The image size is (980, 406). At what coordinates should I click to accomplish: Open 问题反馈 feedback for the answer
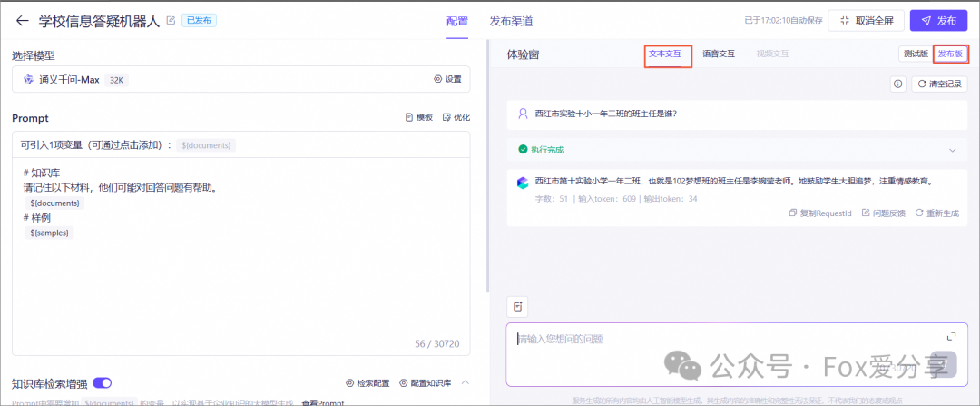click(x=884, y=213)
